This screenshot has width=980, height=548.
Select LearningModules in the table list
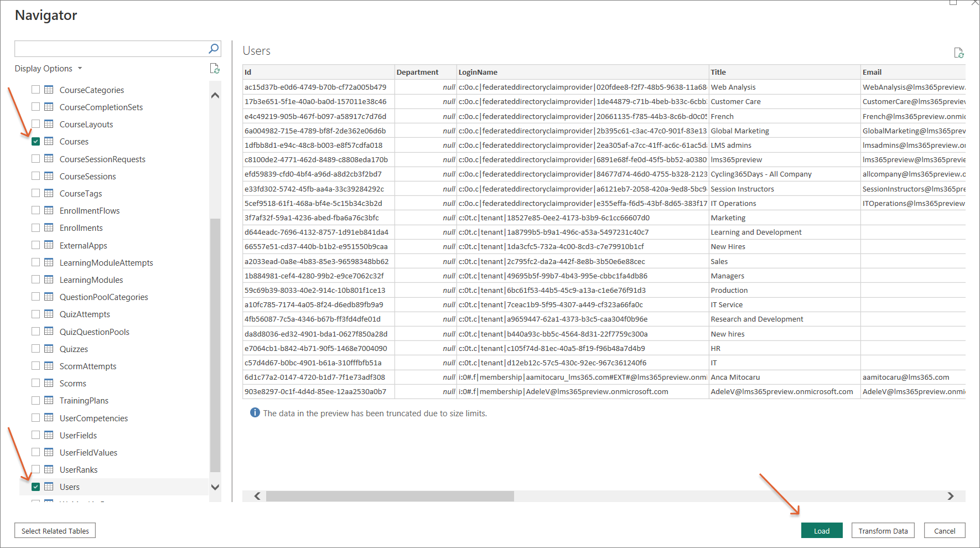point(91,280)
